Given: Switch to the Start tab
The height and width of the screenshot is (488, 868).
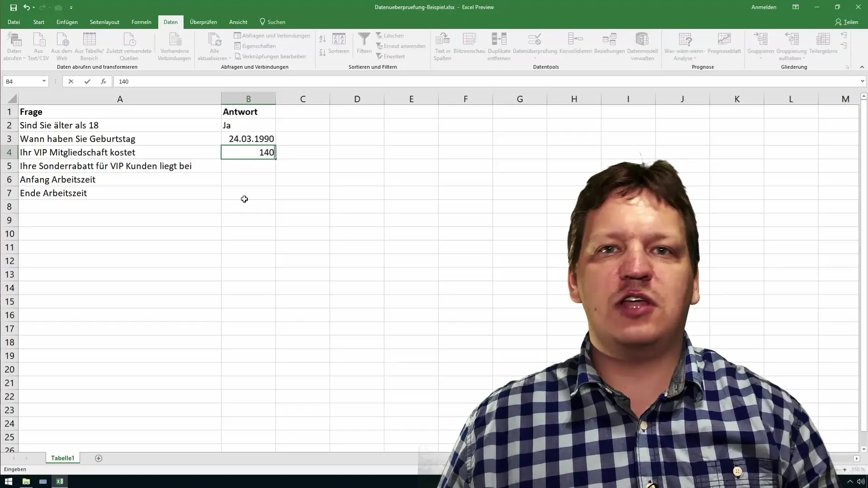Looking at the screenshot, I should 39,22.
